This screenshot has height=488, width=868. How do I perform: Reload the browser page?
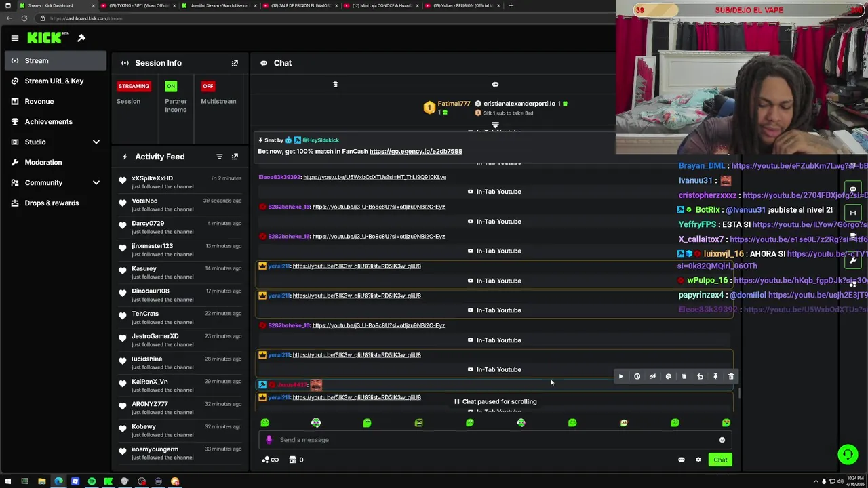tap(24, 18)
